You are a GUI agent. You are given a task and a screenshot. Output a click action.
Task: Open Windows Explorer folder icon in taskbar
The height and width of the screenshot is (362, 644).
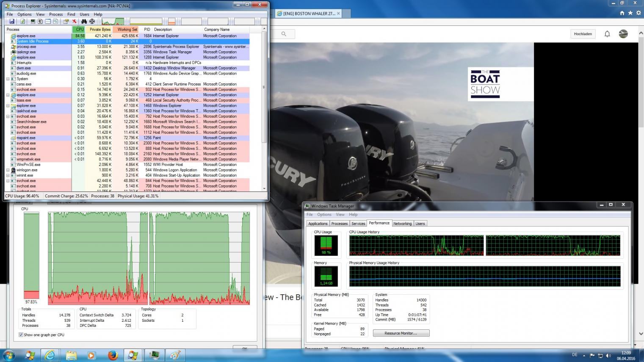71,355
